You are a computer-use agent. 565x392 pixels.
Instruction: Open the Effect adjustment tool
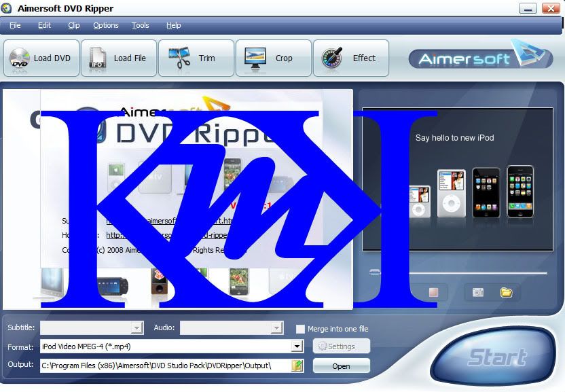(x=351, y=58)
